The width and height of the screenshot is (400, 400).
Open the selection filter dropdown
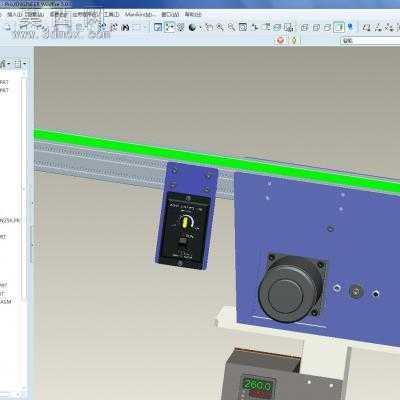click(370, 41)
